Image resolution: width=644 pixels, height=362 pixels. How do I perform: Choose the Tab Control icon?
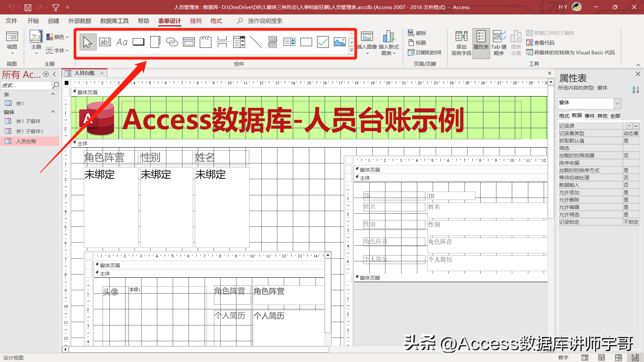155,42
